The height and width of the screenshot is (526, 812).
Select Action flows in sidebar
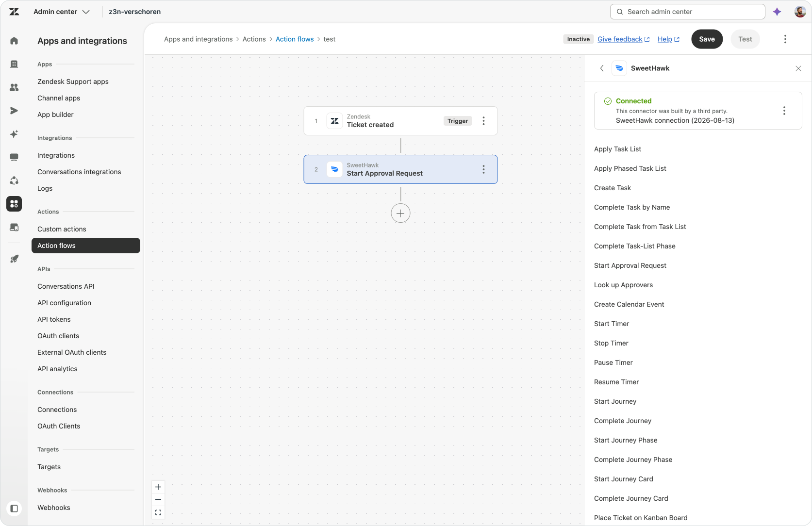pos(86,246)
